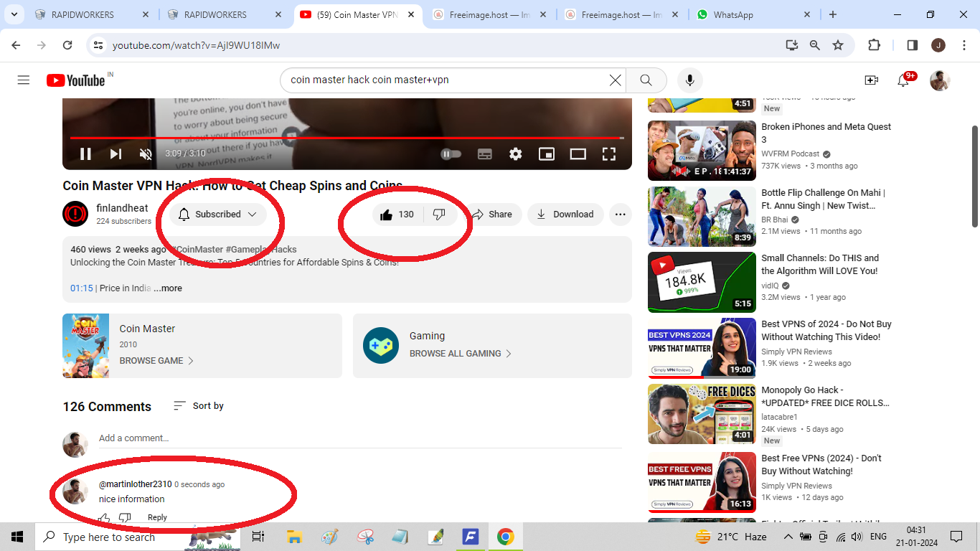Click the Add a comment field

pyautogui.click(x=360, y=438)
